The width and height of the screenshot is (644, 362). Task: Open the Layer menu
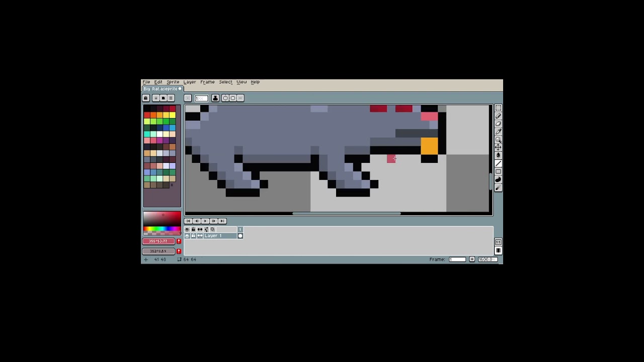pyautogui.click(x=190, y=82)
